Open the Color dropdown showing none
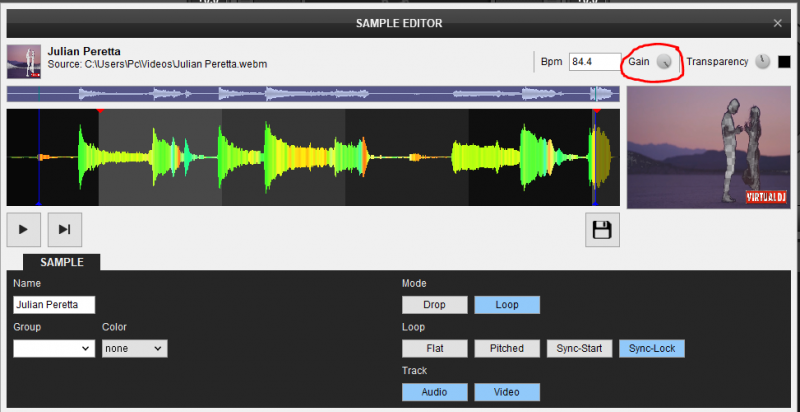This screenshot has width=800, height=412. (x=135, y=349)
